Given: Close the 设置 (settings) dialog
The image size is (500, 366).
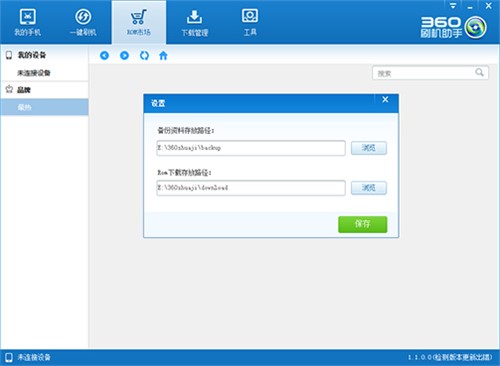Looking at the screenshot, I should pos(385,99).
